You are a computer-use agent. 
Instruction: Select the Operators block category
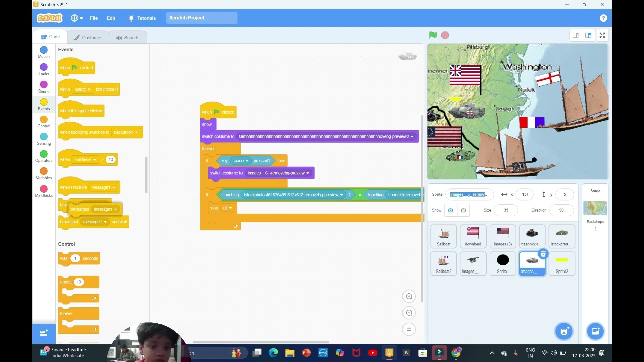[x=44, y=156]
